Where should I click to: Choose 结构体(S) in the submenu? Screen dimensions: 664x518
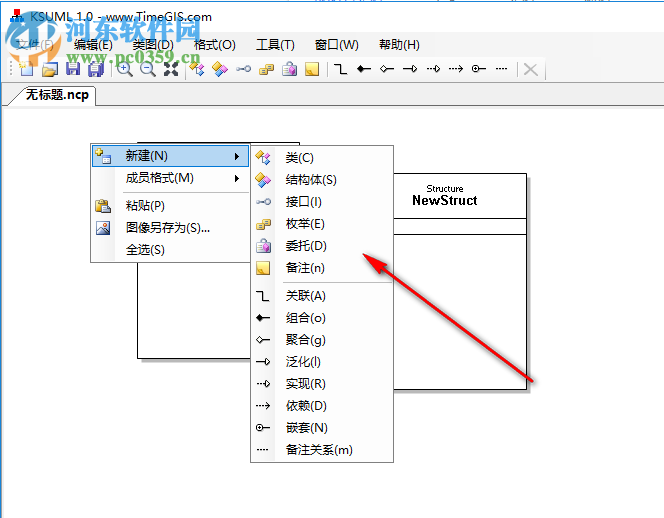coord(322,180)
